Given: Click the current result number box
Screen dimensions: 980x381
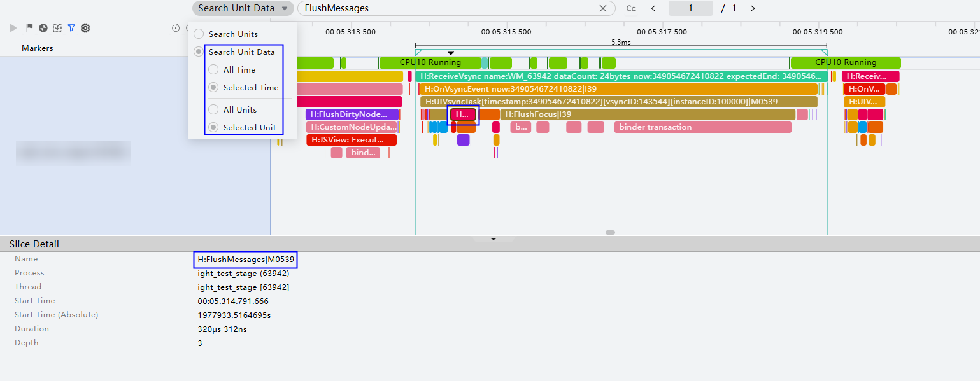Looking at the screenshot, I should 690,8.
